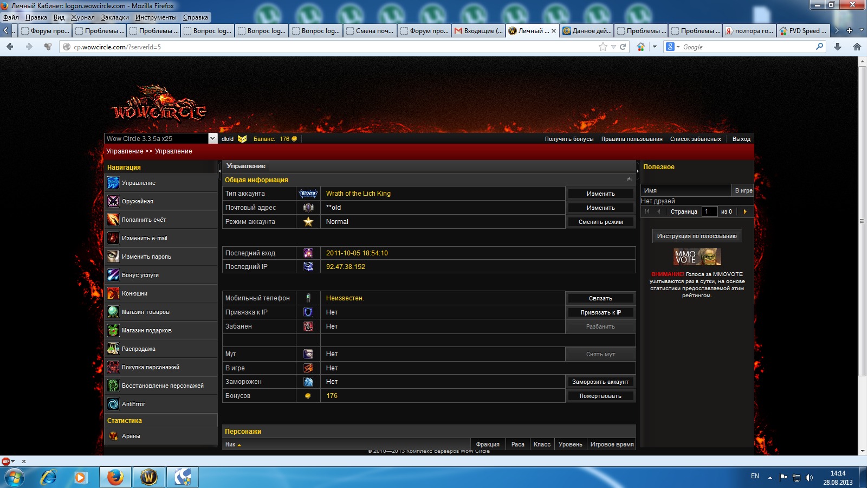Viewport: 868px width, 488px height.
Task: Click the Получить бонусы link
Action: point(569,139)
